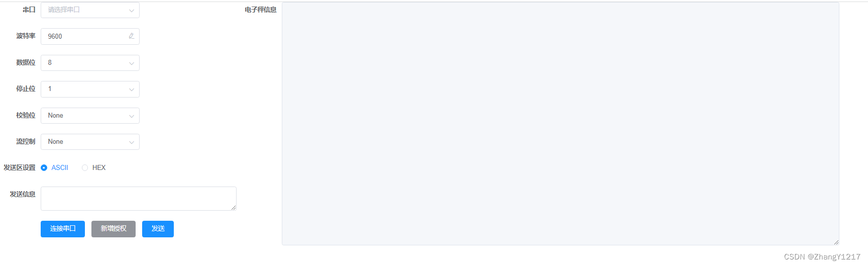Expand the 数据位 dropdown showing 8
868x266 pixels.
click(90, 63)
